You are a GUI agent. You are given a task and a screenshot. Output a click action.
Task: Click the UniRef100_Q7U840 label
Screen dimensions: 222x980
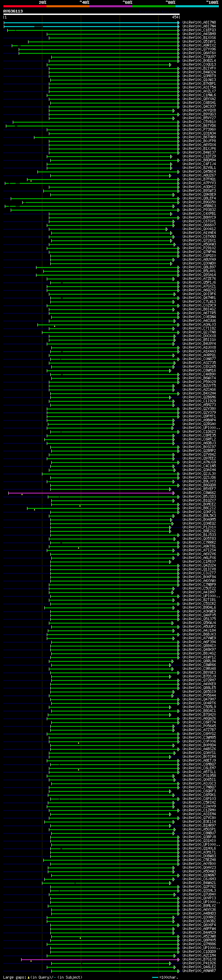pyautogui.click(x=199, y=894)
